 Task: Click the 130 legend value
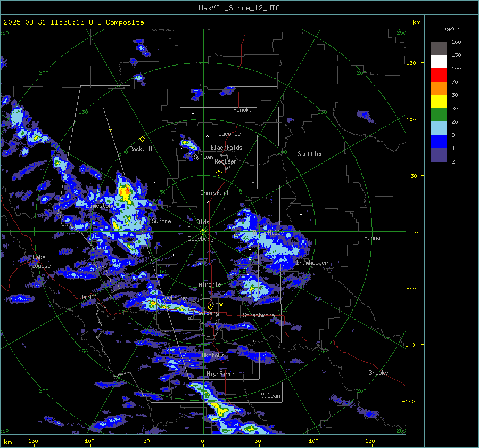(456, 55)
